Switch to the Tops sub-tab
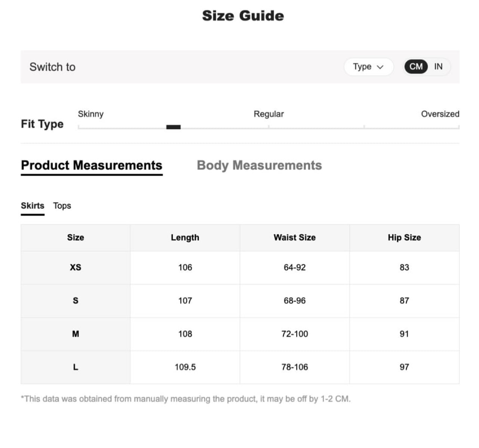Image resolution: width=479 pixels, height=448 pixels. point(62,206)
